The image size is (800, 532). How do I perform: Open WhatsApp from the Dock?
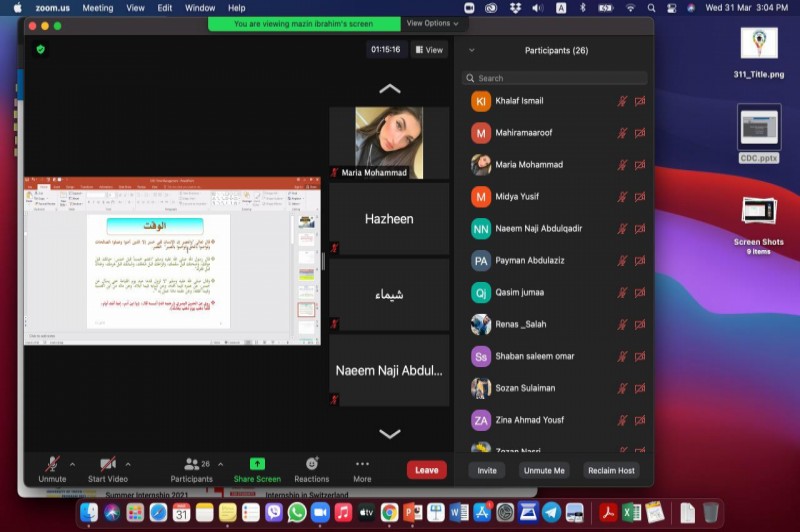click(297, 512)
